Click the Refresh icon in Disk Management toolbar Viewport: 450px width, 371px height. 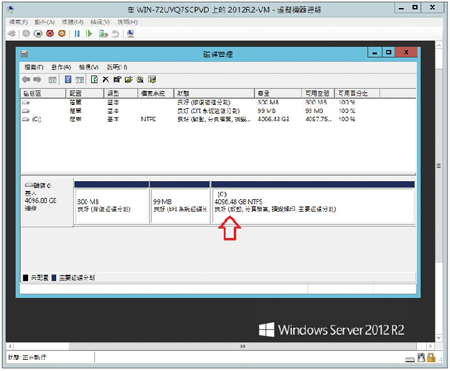tap(94, 79)
